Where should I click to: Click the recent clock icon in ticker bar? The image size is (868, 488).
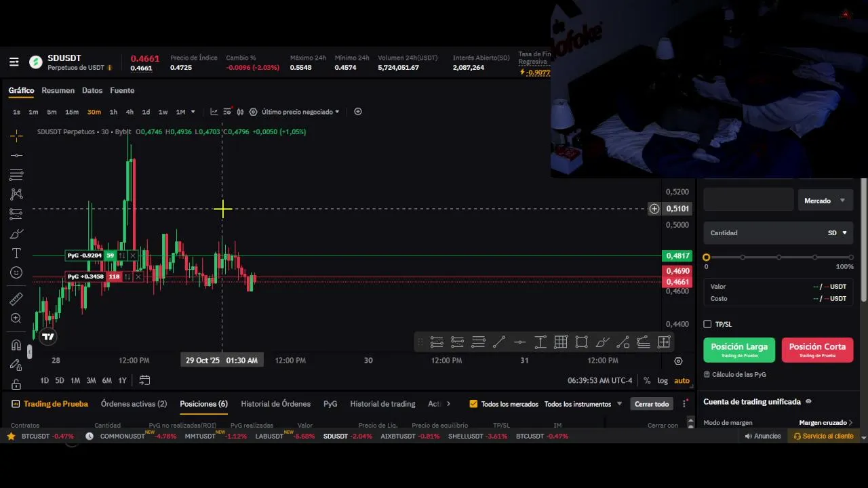click(x=90, y=436)
